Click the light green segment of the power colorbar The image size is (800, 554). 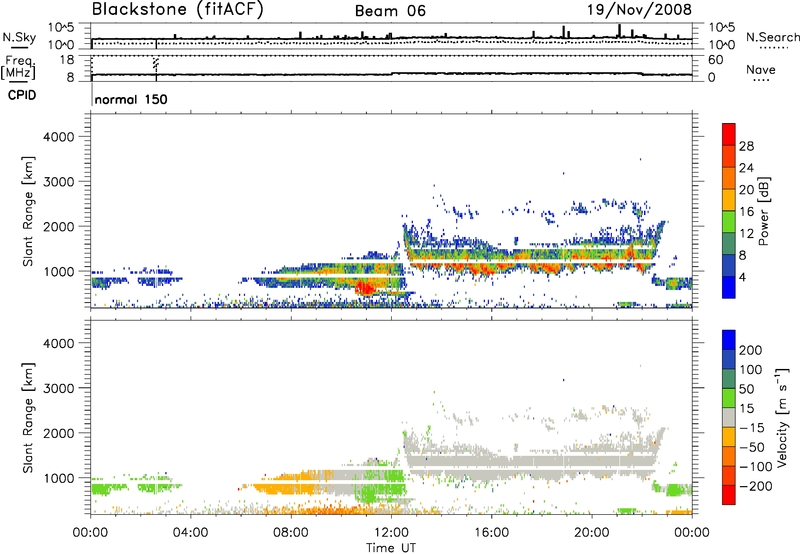729,221
